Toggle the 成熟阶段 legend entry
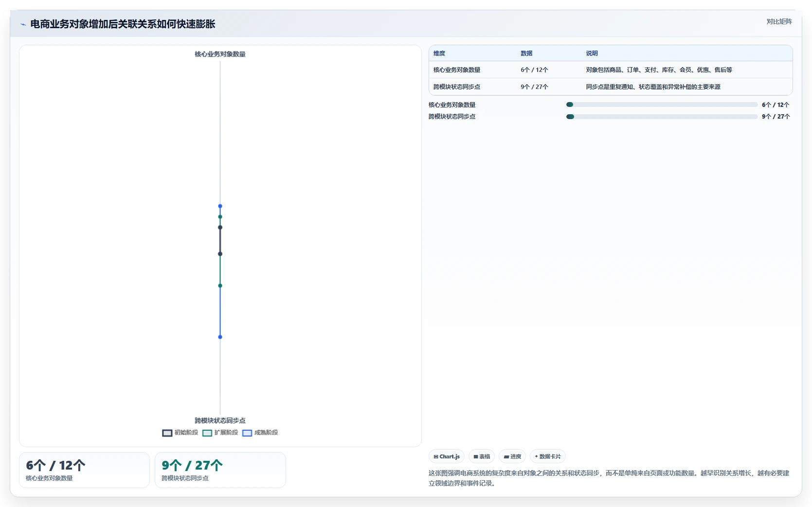 click(x=260, y=433)
